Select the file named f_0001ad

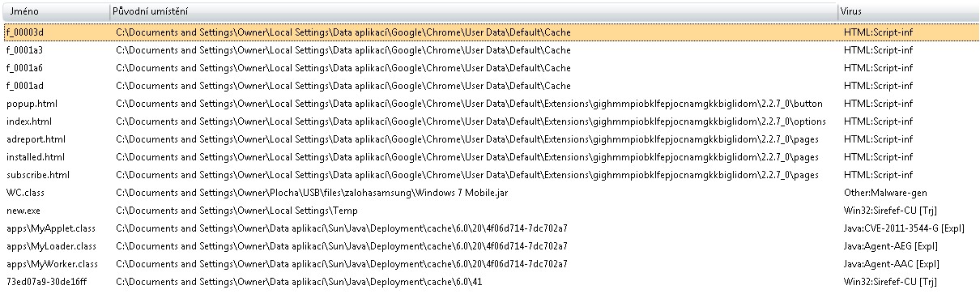tap(24, 86)
